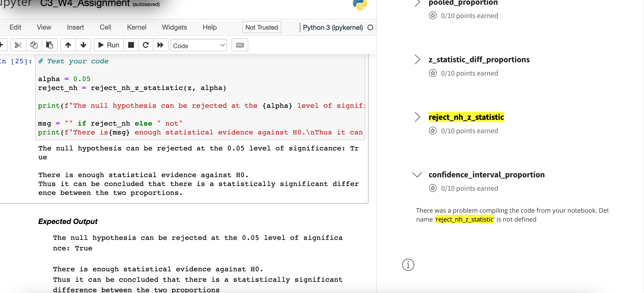Interrupt kernel with the stop icon
Screen dimensions: 644x293
(x=131, y=45)
